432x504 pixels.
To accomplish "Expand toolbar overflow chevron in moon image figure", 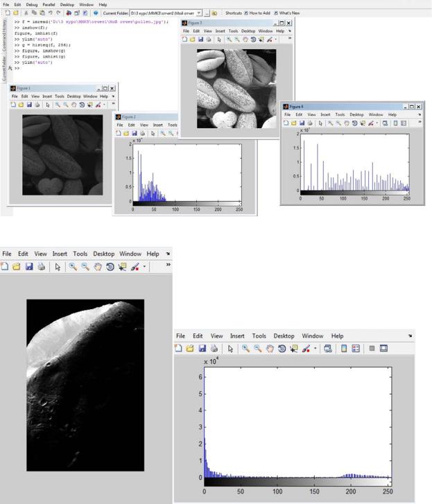I will tap(168, 265).
